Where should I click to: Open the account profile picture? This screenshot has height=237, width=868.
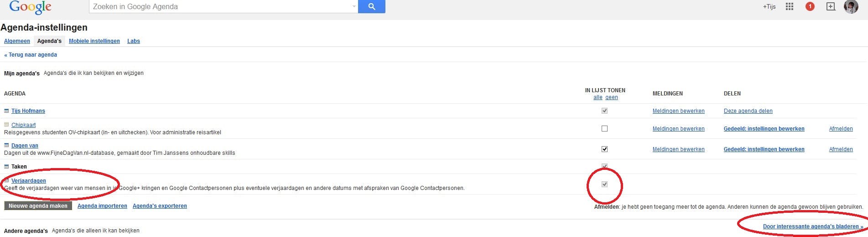851,6
